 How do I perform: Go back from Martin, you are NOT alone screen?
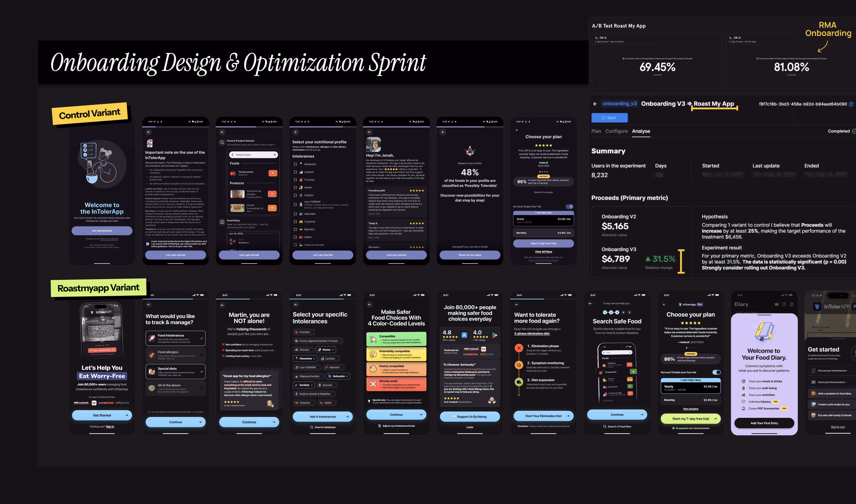pyautogui.click(x=222, y=305)
